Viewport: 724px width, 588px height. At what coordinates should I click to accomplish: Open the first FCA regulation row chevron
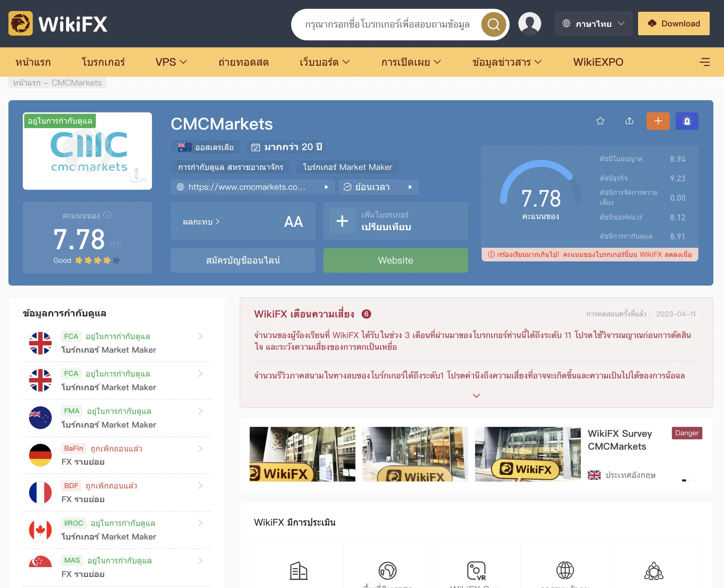click(200, 336)
